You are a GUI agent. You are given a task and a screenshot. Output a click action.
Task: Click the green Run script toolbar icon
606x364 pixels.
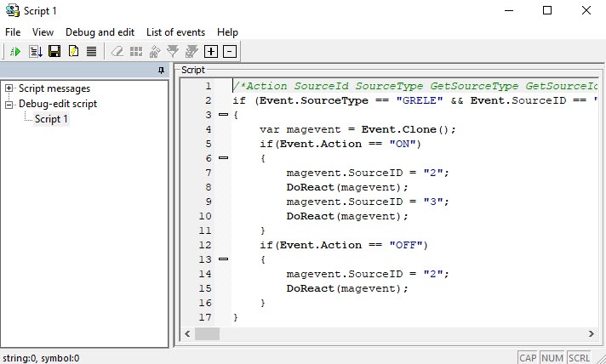tap(15, 52)
